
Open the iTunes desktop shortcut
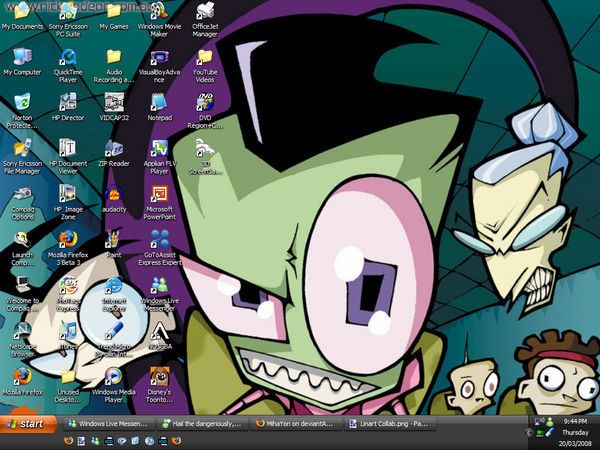pyautogui.click(x=68, y=336)
